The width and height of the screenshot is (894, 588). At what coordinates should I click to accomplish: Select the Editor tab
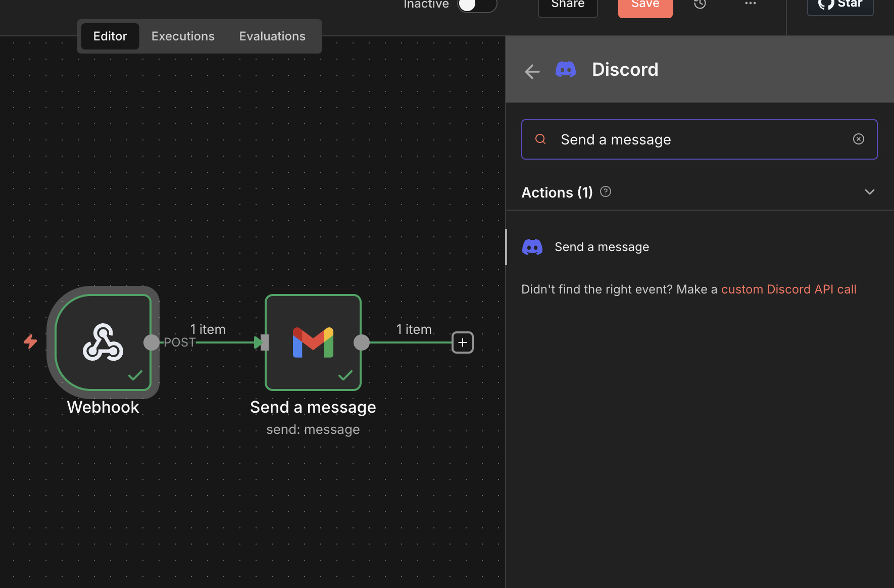point(110,36)
